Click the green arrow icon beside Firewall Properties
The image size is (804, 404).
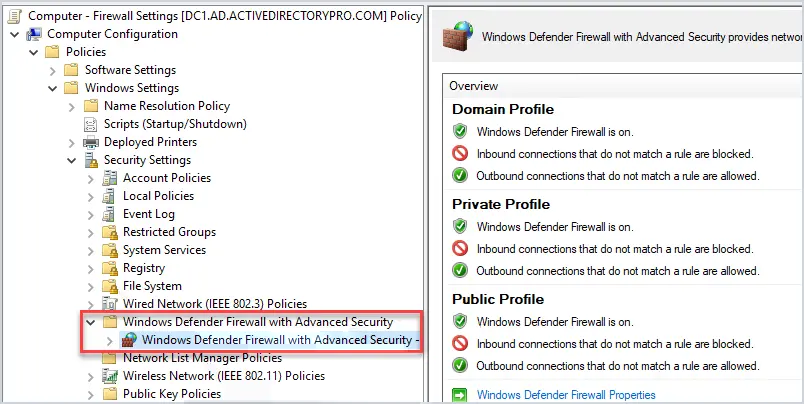(459, 395)
